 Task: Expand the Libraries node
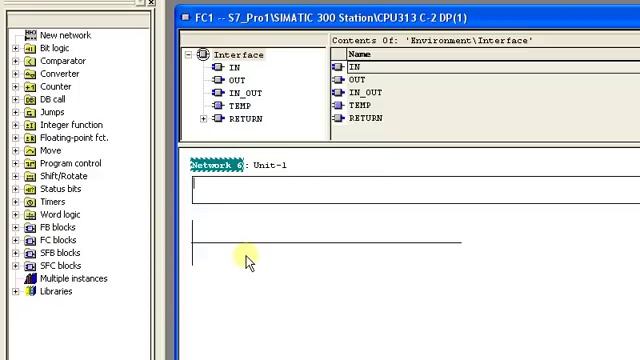tap(16, 291)
